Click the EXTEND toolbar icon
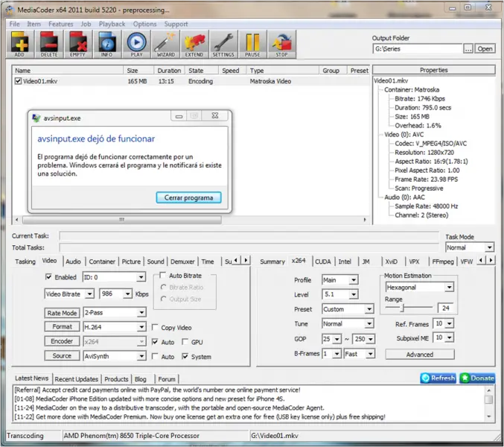This screenshot has width=504, height=447. pos(194,44)
